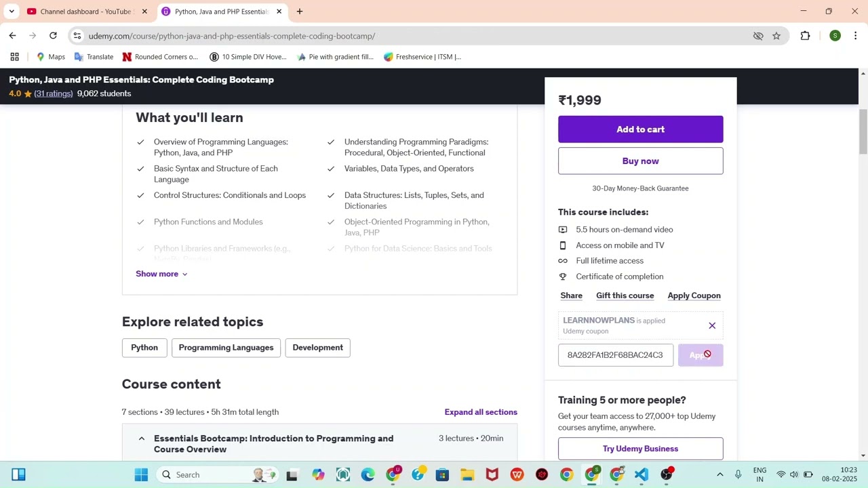Viewport: 868px width, 488px height.
Task: Open the Rounded Corners bookmark
Action: [x=161, y=57]
